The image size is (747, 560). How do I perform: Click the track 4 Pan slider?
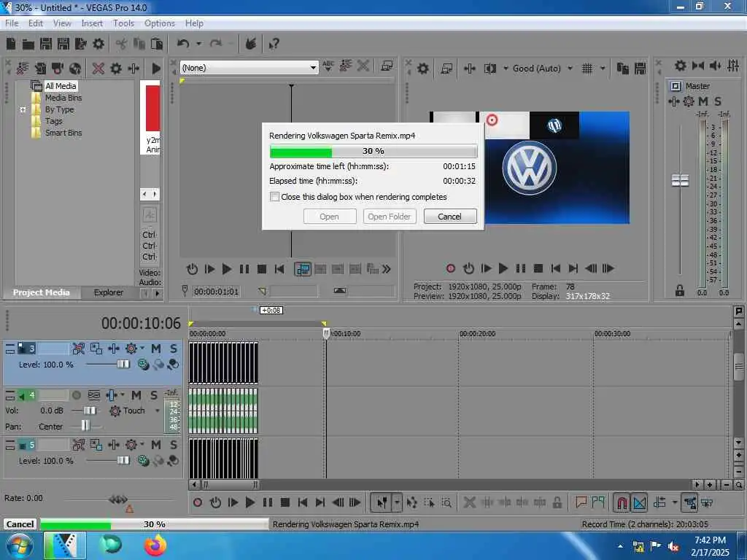coord(85,426)
